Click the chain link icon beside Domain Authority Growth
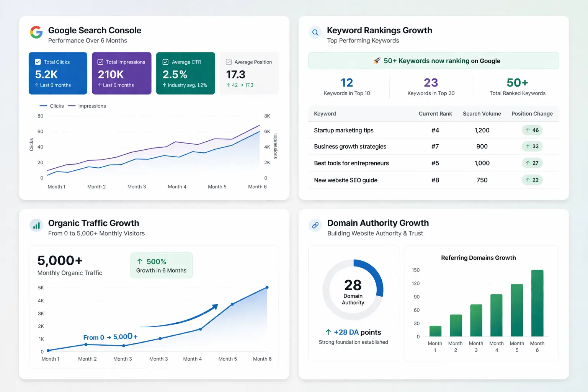This screenshot has width=588, height=392. click(315, 225)
